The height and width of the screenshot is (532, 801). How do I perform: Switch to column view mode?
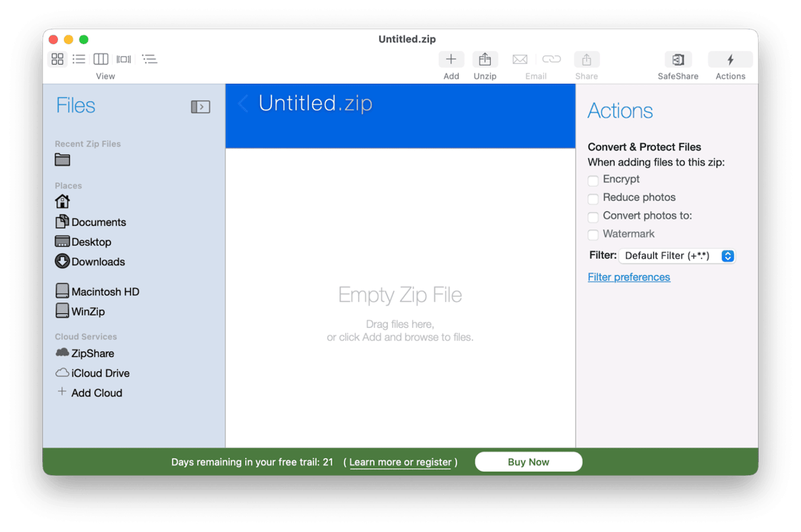(x=101, y=59)
